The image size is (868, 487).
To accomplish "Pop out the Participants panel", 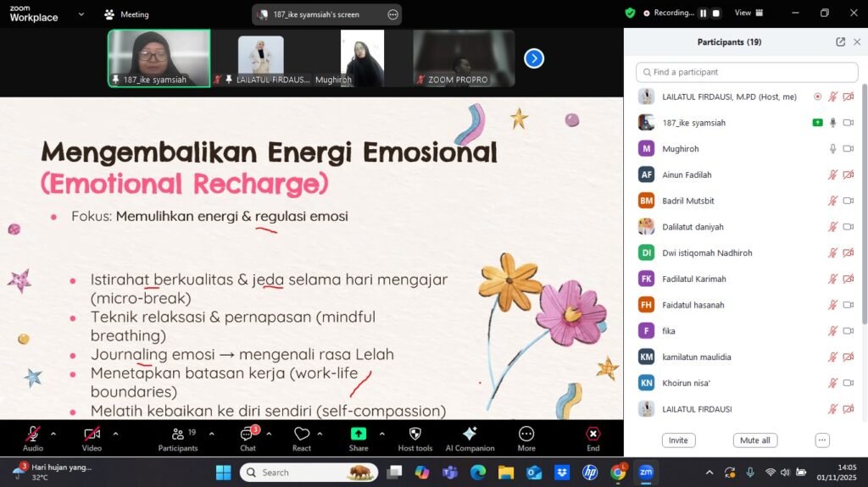I will 840,42.
